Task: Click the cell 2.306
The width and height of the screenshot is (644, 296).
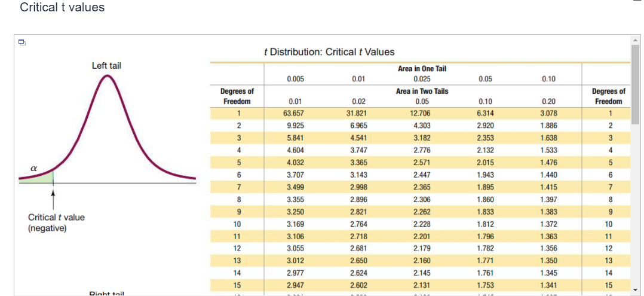Action: [422, 200]
